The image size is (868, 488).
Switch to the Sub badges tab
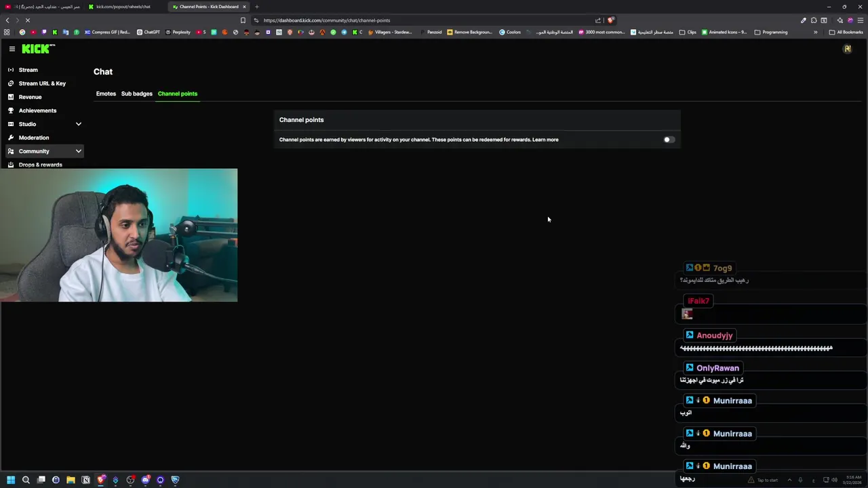(136, 94)
